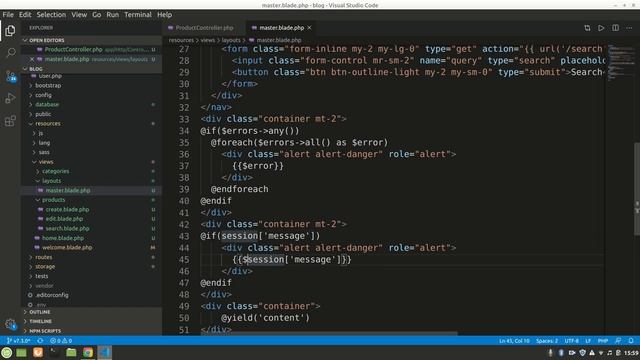Click the git branch v7.1.0 indicator
The width and height of the screenshot is (640, 360).
[x=18, y=340]
